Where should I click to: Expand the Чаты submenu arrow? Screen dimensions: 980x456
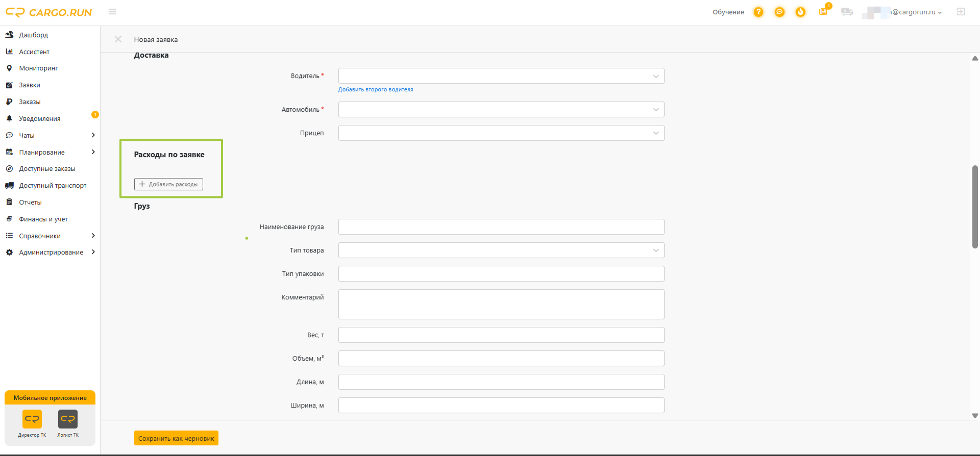pyautogui.click(x=93, y=135)
